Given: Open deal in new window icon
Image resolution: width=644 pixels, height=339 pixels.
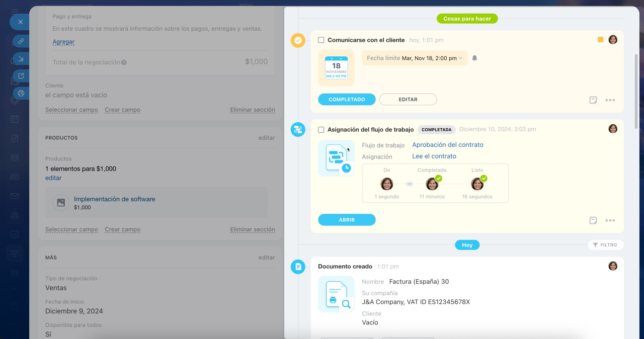Looking at the screenshot, I should pos(21,76).
